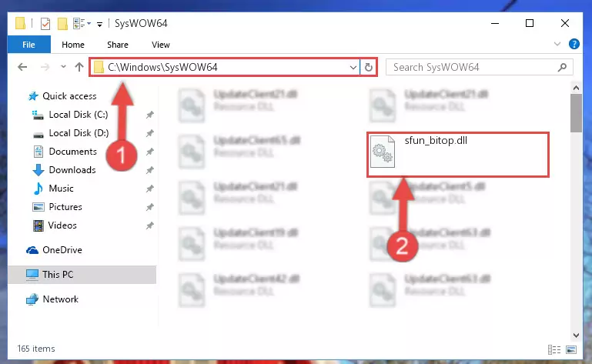This screenshot has width=592, height=364.
Task: Click the New folder icon in title bar
Action: pos(62,24)
